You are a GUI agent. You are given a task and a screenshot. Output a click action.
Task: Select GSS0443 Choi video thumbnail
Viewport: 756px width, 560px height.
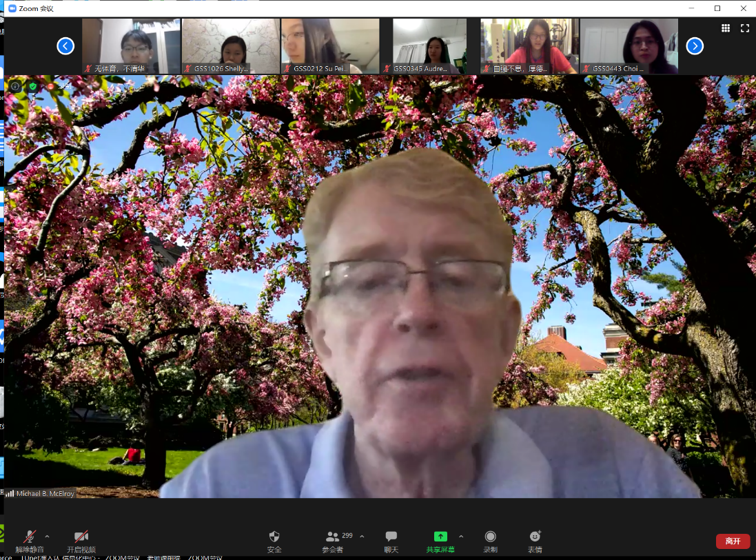coord(629,45)
